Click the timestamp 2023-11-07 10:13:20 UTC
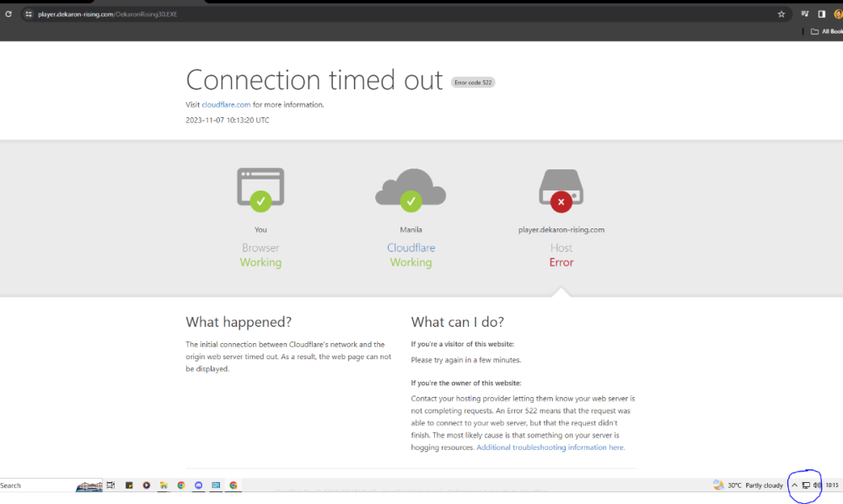This screenshot has height=504, width=843. click(228, 121)
